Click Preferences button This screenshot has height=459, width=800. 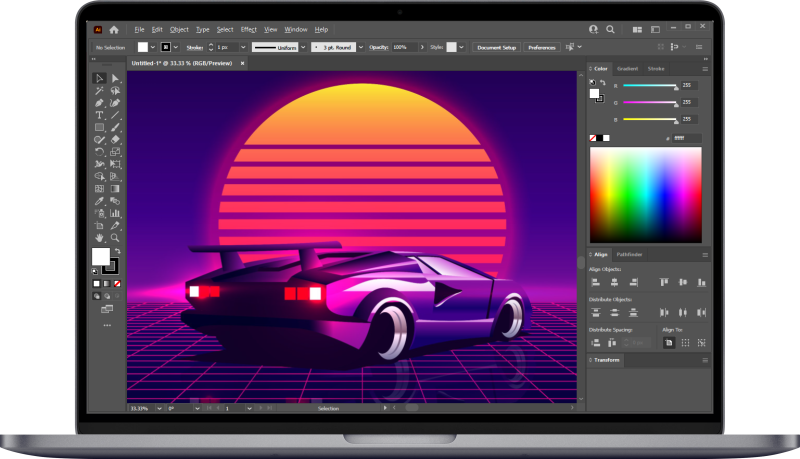pos(542,47)
